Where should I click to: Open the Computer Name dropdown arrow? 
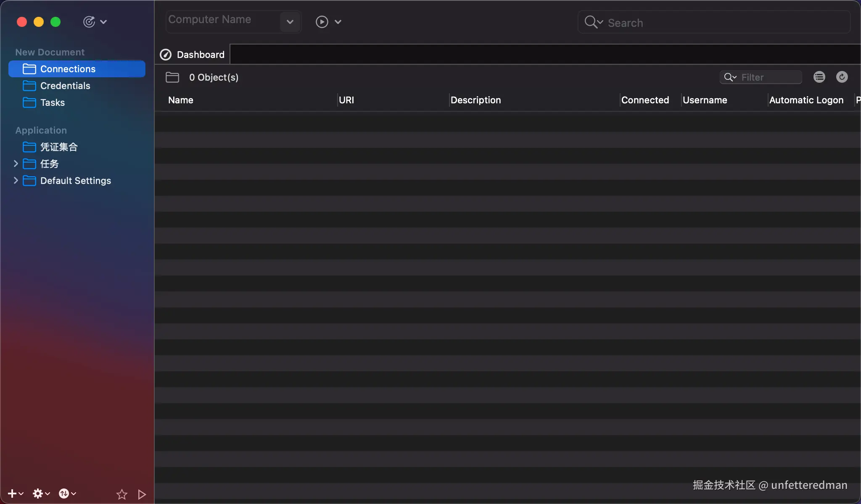coord(290,22)
